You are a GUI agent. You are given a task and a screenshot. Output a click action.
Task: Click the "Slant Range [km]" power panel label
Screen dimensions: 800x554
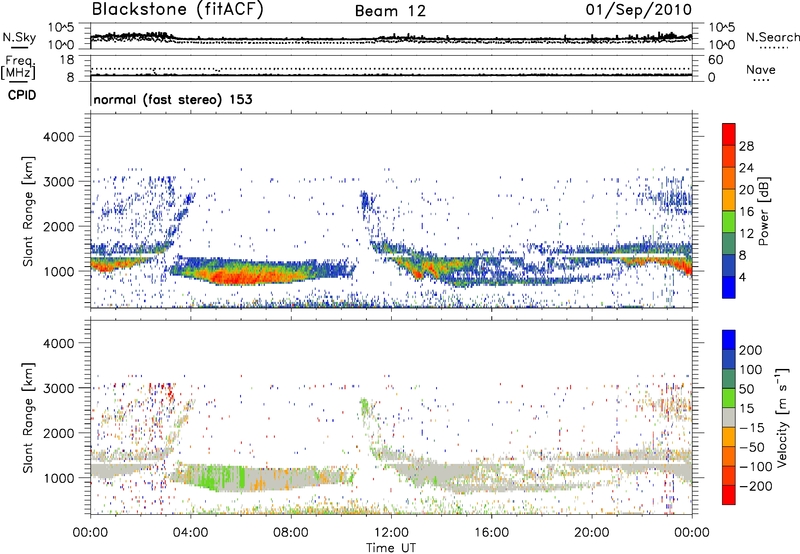pyautogui.click(x=28, y=211)
